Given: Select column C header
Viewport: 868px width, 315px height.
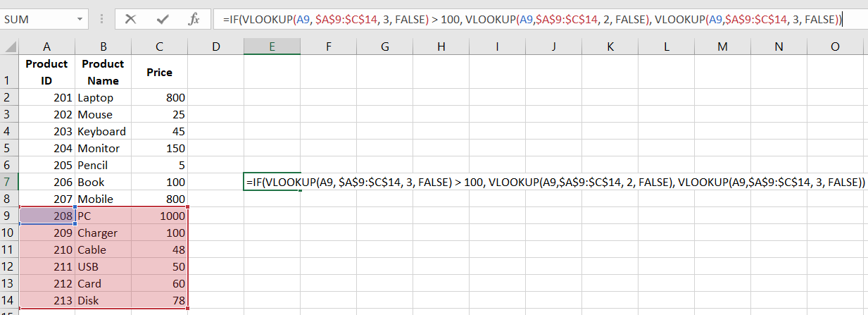Looking at the screenshot, I should [159, 47].
